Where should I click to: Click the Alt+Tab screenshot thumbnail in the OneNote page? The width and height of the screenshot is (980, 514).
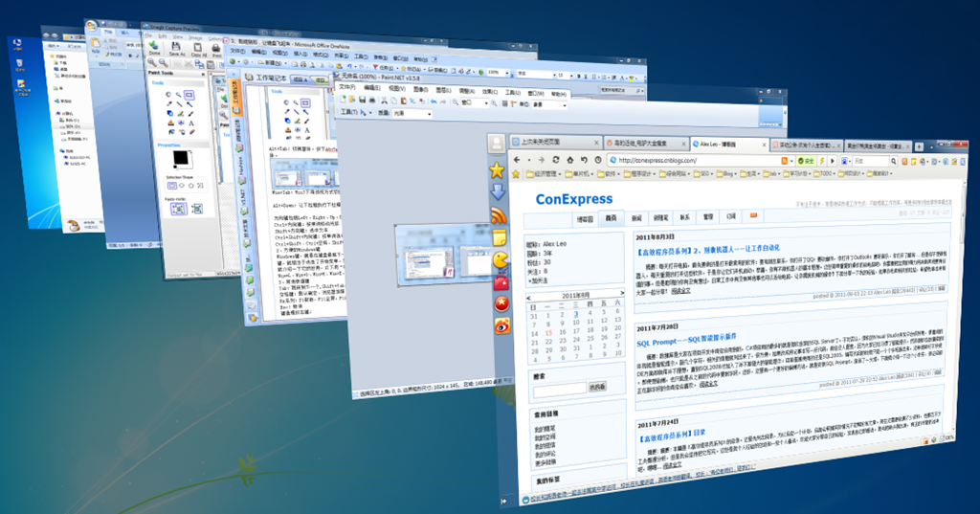click(x=303, y=172)
